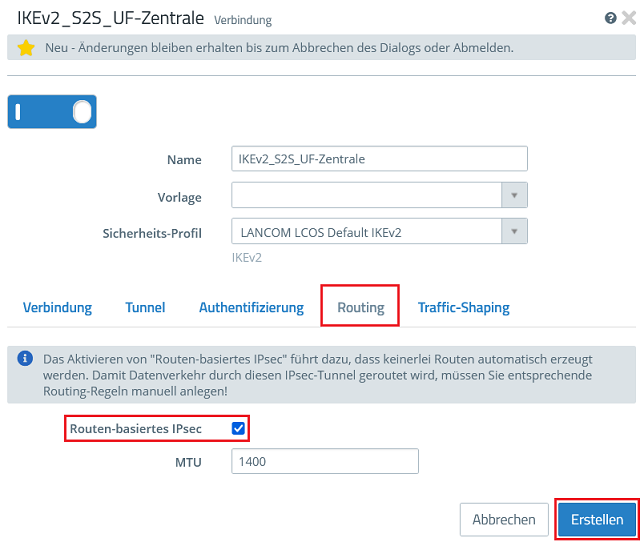
Task: Expand the Sicherheits-Profil dropdown arrow
Action: (514, 233)
